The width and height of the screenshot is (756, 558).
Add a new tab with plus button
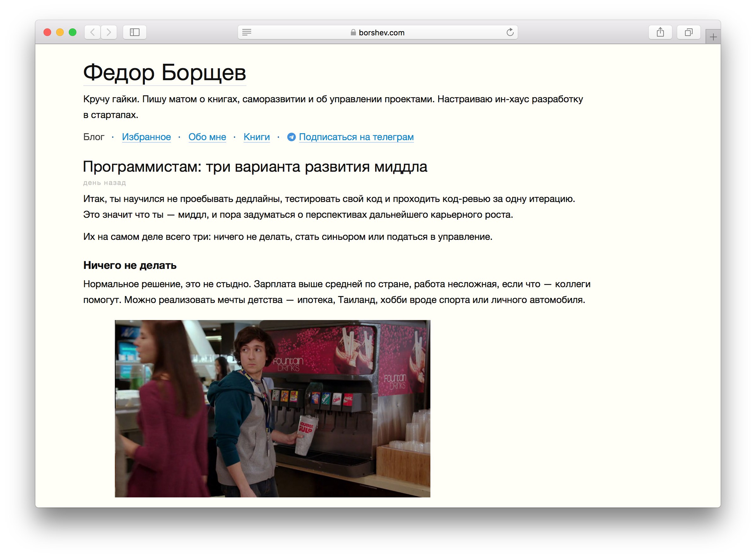[713, 37]
